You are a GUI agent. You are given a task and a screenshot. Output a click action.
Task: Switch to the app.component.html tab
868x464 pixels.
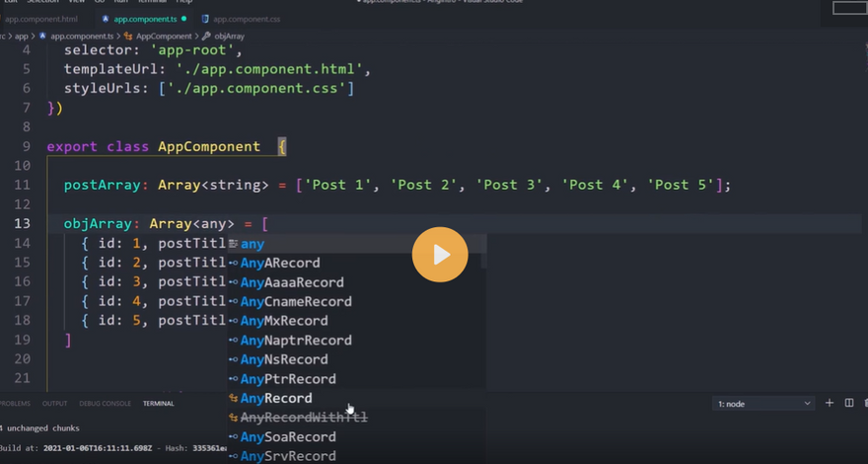(39, 19)
